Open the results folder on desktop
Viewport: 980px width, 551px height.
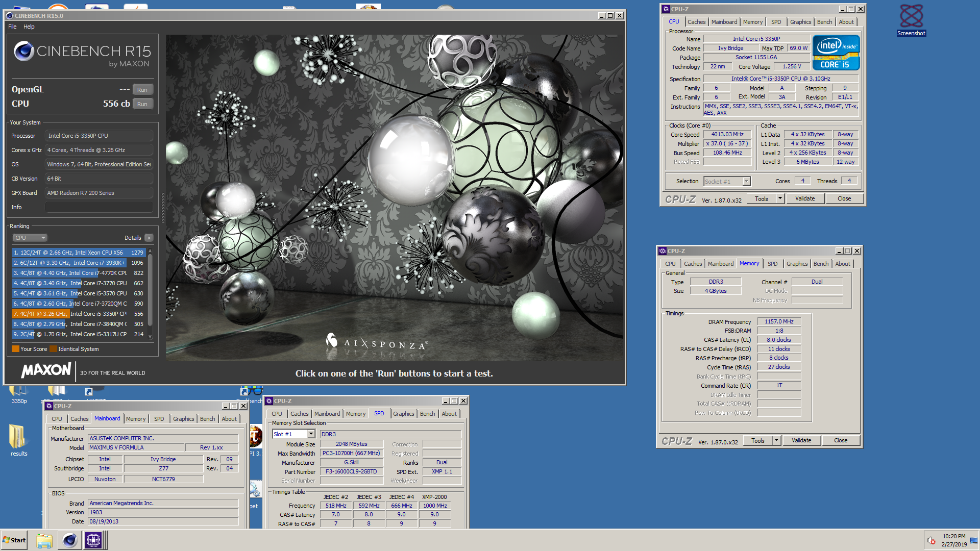point(18,441)
